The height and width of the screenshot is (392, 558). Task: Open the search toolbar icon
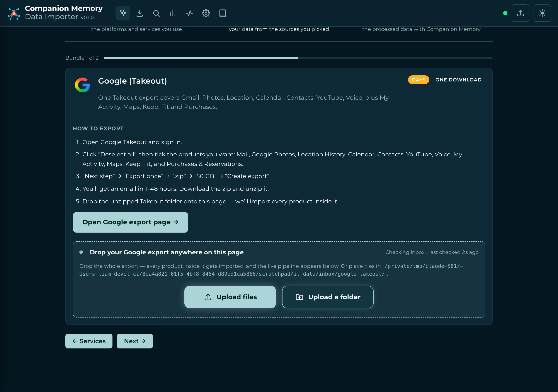tap(156, 13)
